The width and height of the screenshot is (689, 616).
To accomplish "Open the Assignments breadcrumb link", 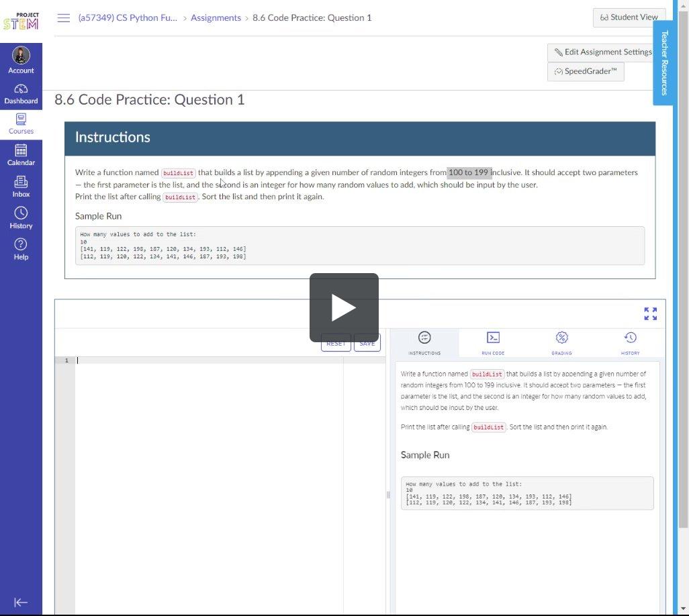I will [x=216, y=18].
